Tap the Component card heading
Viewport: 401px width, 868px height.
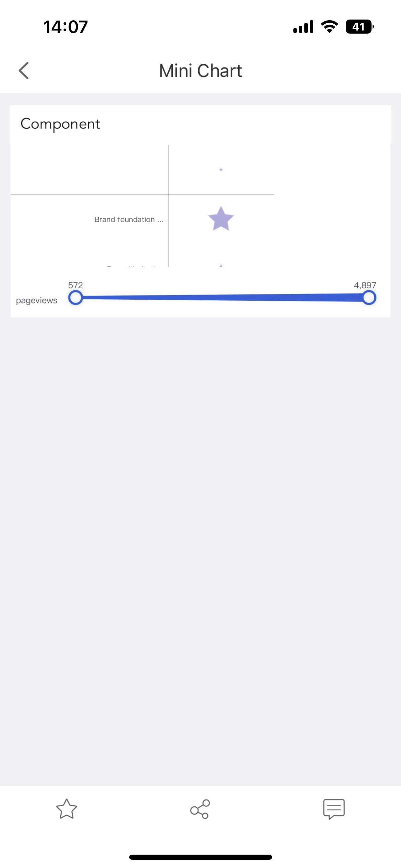click(x=61, y=124)
